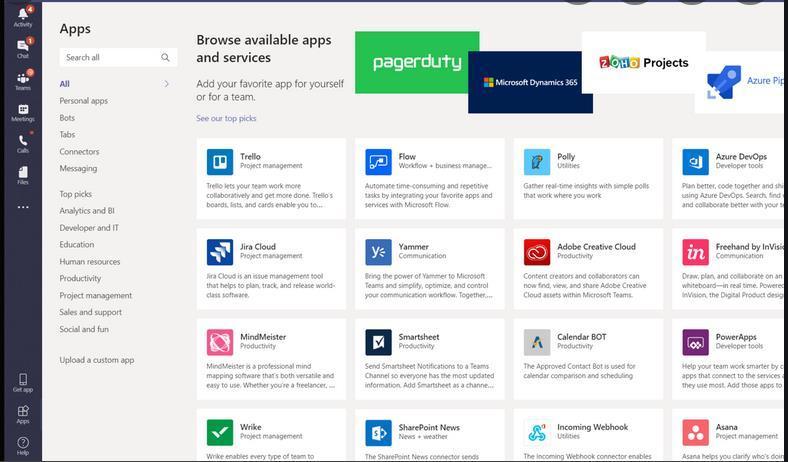Open the pagerduty banner tile
The width and height of the screenshot is (788, 462).
[x=417, y=62]
